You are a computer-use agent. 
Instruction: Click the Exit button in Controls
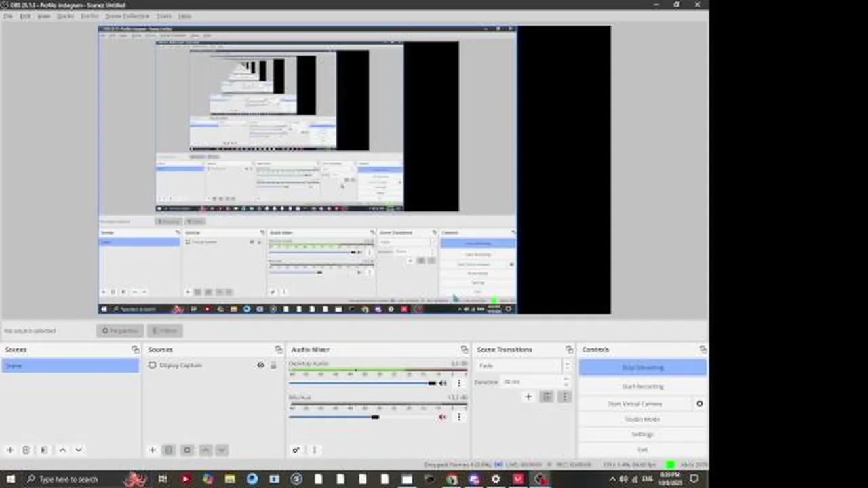tap(643, 450)
